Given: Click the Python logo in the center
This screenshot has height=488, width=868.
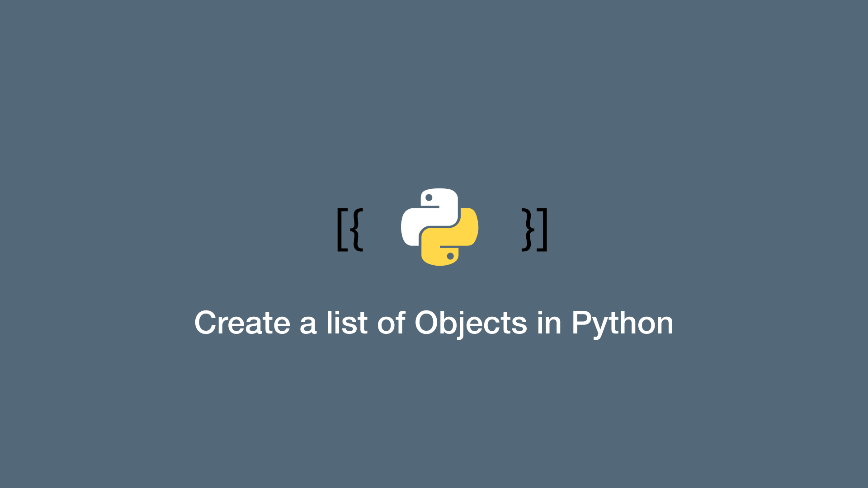Looking at the screenshot, I should 439,227.
